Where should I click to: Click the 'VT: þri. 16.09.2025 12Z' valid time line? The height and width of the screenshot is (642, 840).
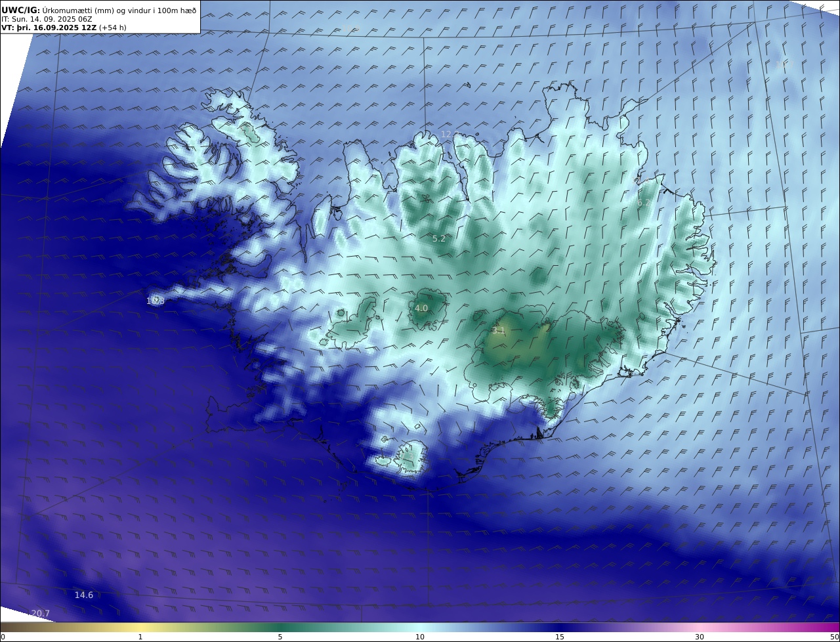point(64,28)
